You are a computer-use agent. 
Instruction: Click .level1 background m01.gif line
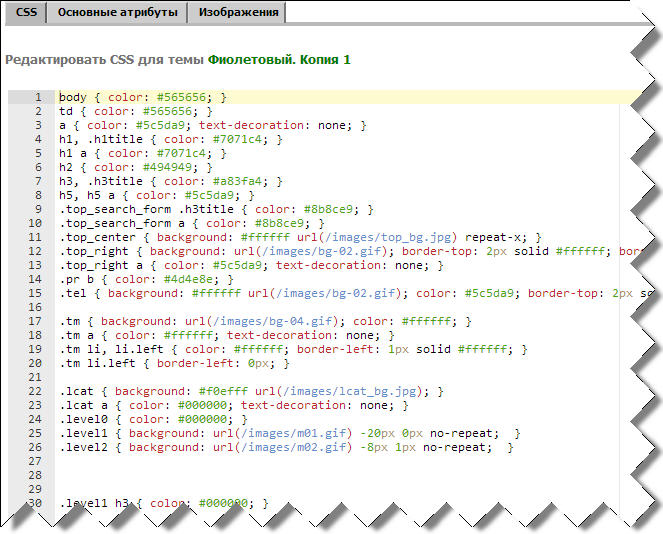290,433
